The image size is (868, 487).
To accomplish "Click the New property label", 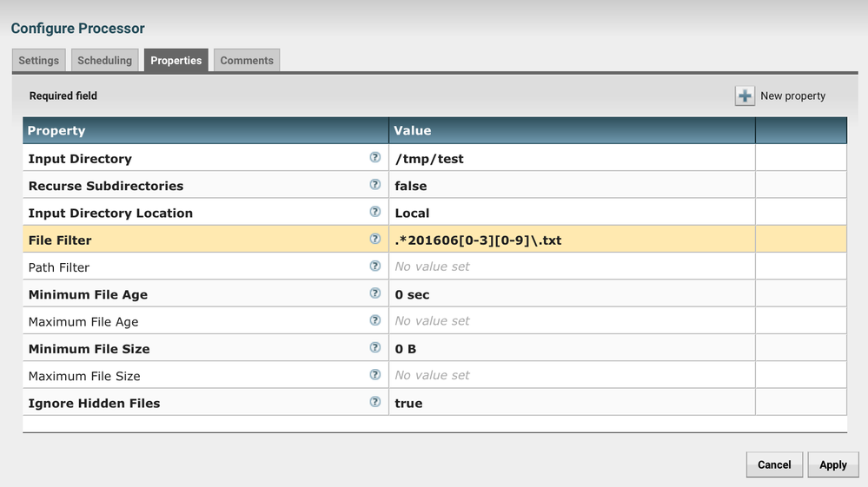I will click(x=792, y=95).
